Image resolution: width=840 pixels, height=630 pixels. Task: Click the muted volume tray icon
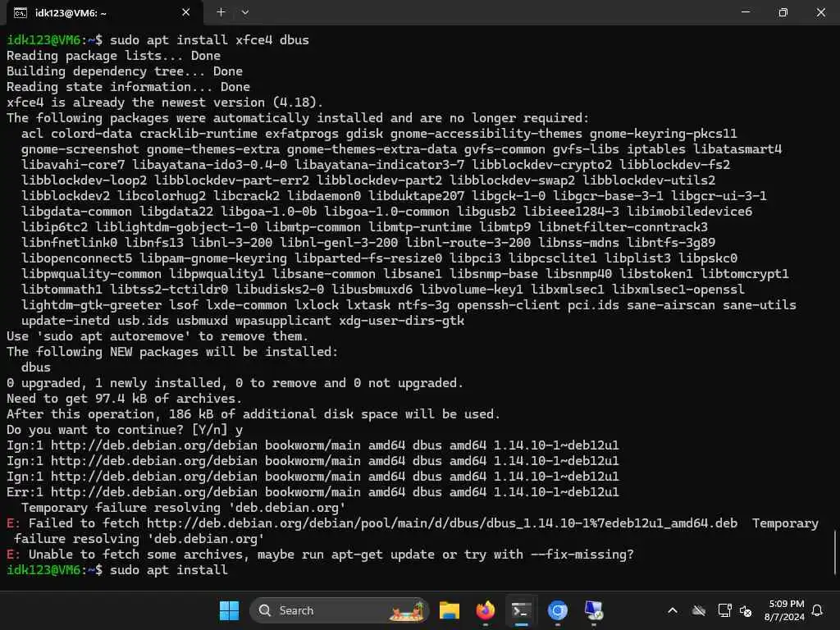click(x=745, y=610)
